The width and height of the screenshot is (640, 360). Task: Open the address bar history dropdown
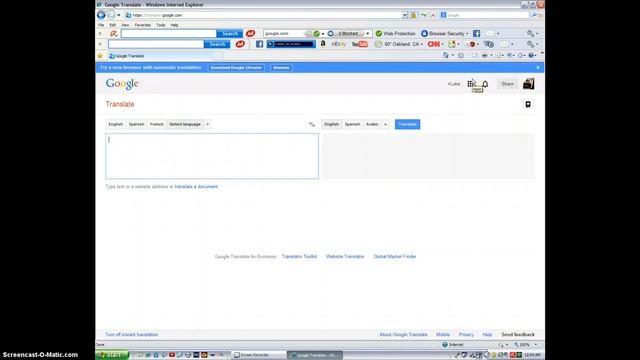pyautogui.click(x=405, y=15)
